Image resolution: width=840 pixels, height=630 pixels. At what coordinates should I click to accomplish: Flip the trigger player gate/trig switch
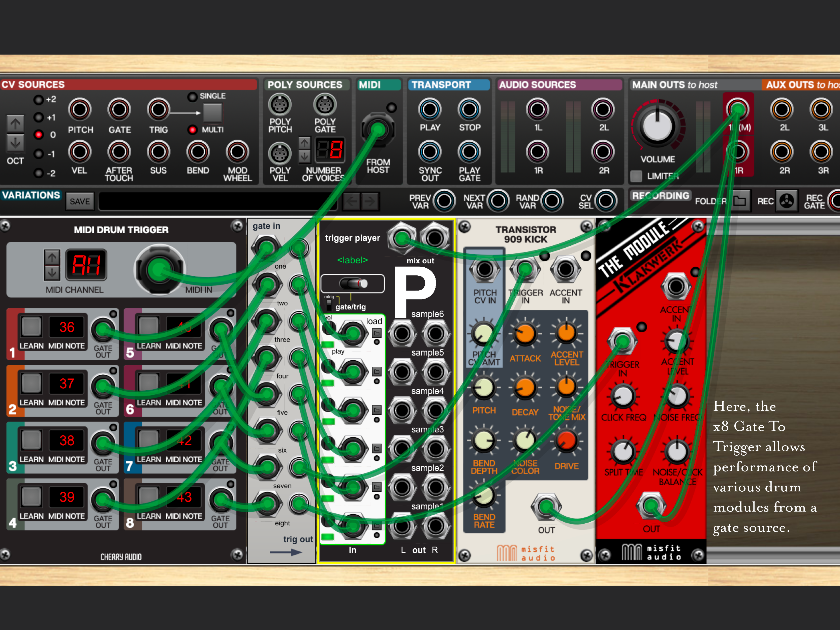(x=353, y=284)
